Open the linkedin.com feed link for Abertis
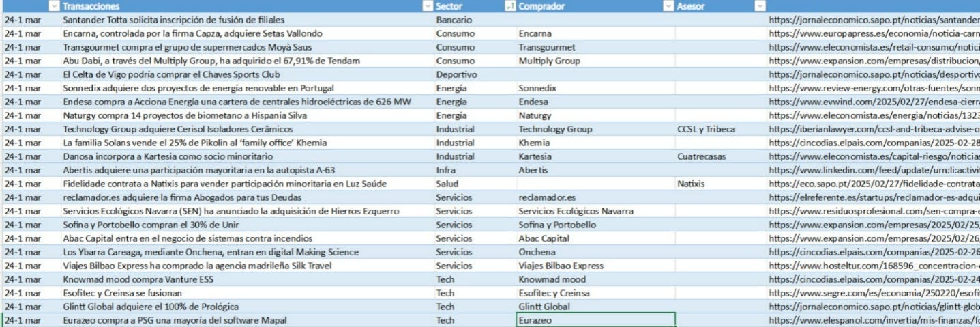Viewport: 980px width, 327px height. 874,170
